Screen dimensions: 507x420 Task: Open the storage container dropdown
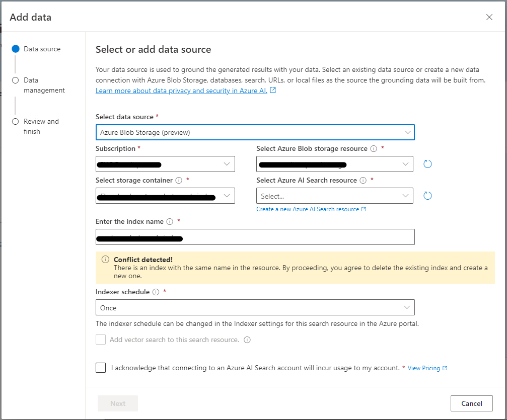click(x=165, y=196)
